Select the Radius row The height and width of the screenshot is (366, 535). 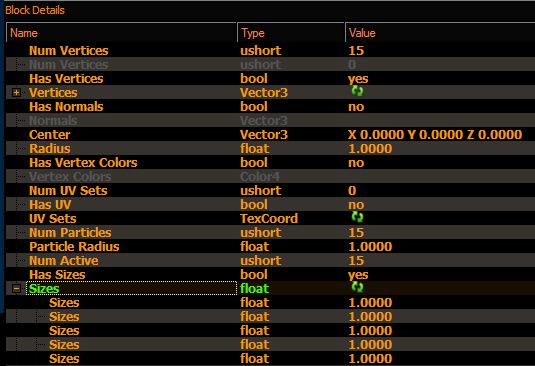[270, 148]
